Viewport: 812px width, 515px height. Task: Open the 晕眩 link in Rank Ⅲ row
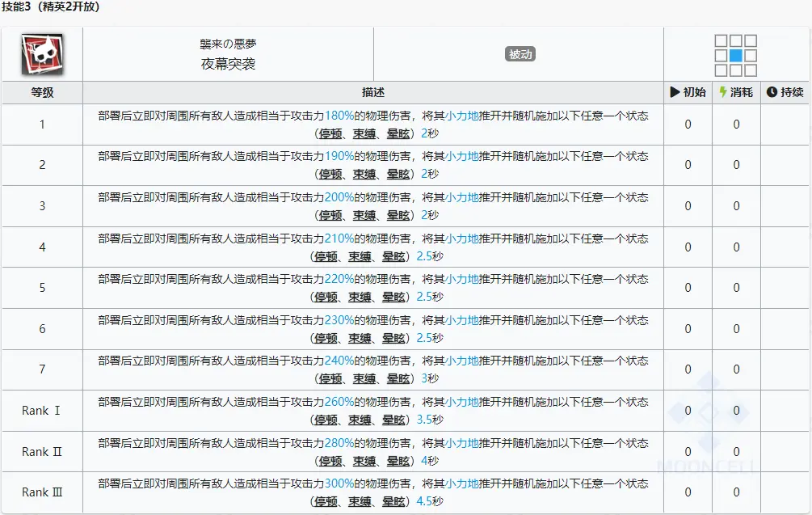393,501
